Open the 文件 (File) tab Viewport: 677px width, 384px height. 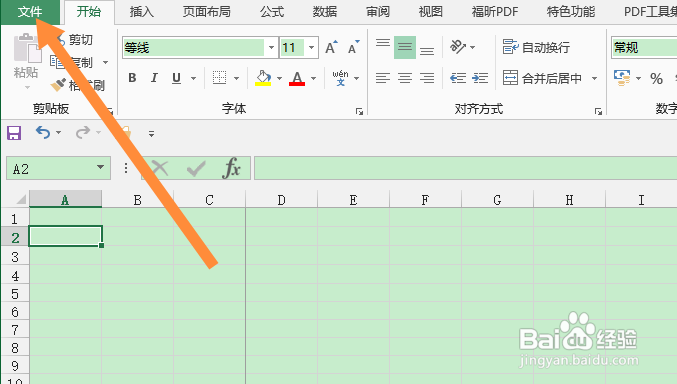click(x=30, y=12)
